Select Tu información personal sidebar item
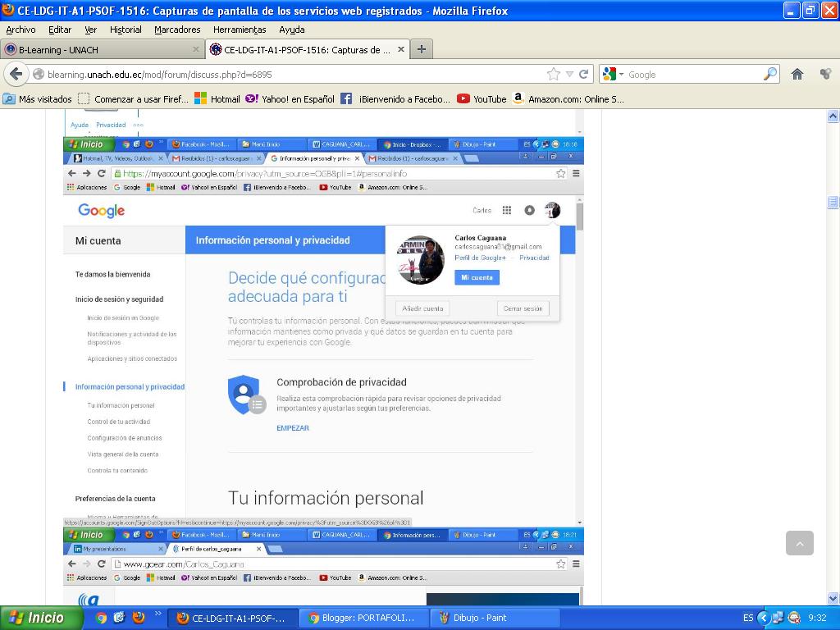 (x=121, y=405)
